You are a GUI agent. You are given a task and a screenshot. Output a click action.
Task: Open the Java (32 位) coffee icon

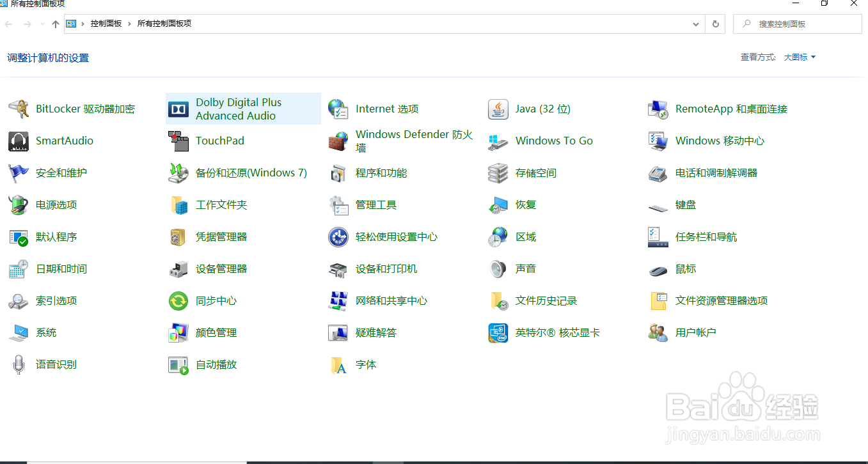point(498,109)
